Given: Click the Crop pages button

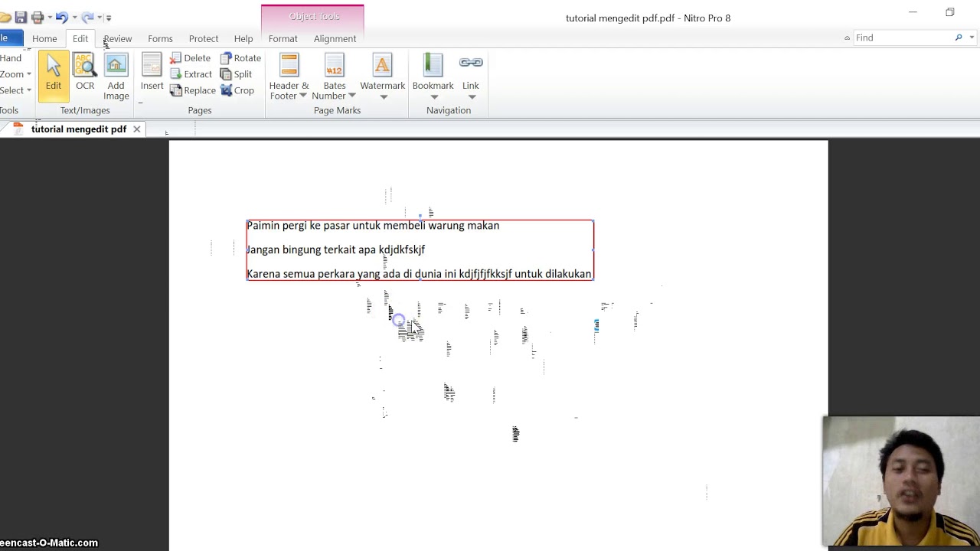Looking at the screenshot, I should [x=237, y=90].
